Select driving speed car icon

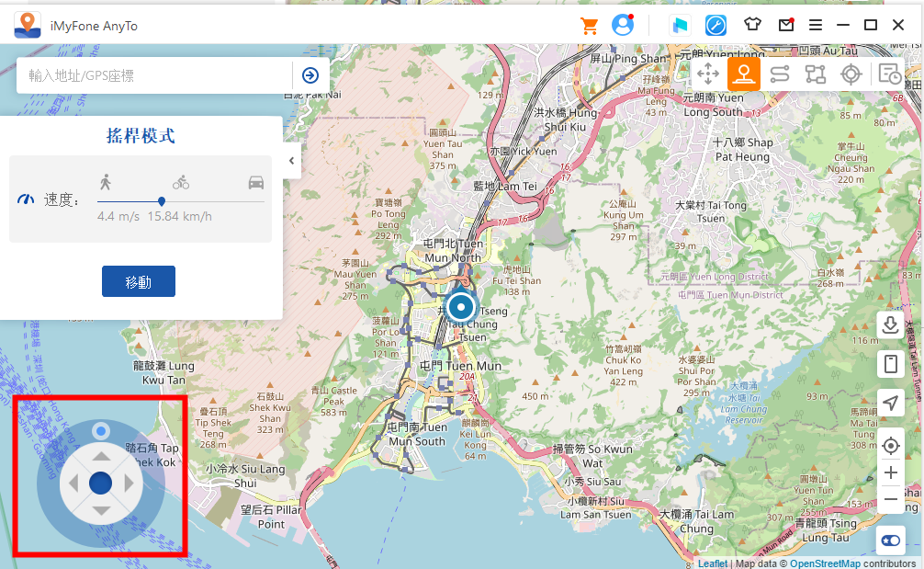[255, 182]
